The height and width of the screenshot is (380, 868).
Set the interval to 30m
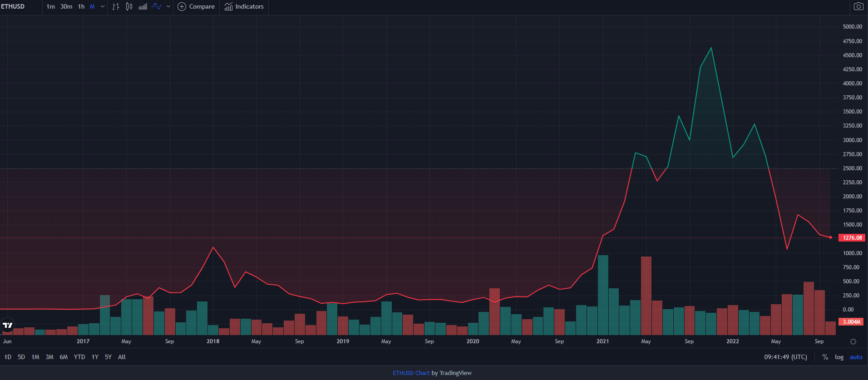pyautogui.click(x=66, y=7)
